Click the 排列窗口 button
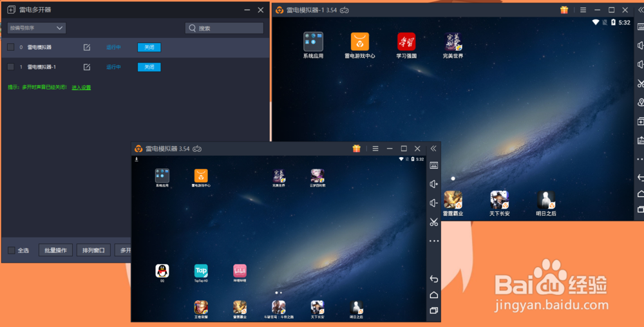 (93, 250)
